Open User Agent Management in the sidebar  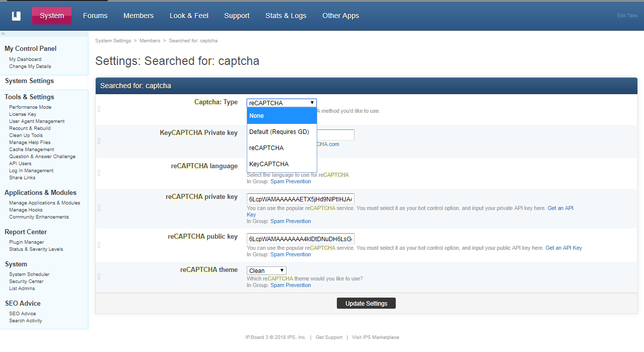(x=37, y=121)
